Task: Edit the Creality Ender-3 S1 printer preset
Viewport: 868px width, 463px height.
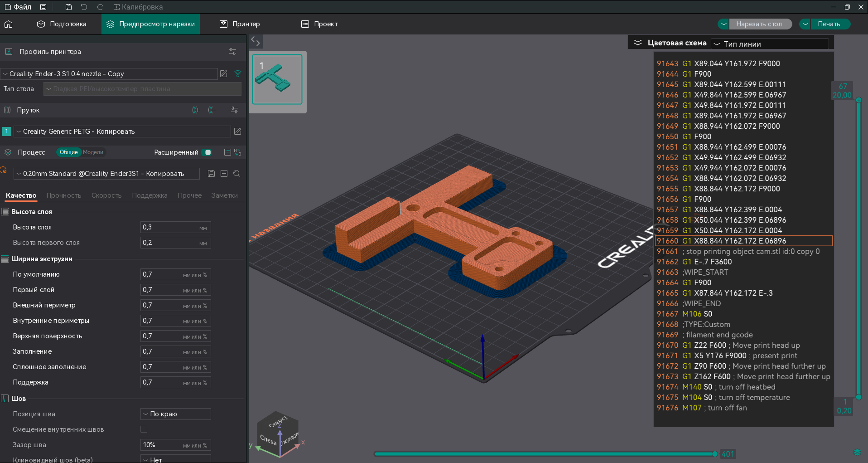Action: [x=224, y=74]
